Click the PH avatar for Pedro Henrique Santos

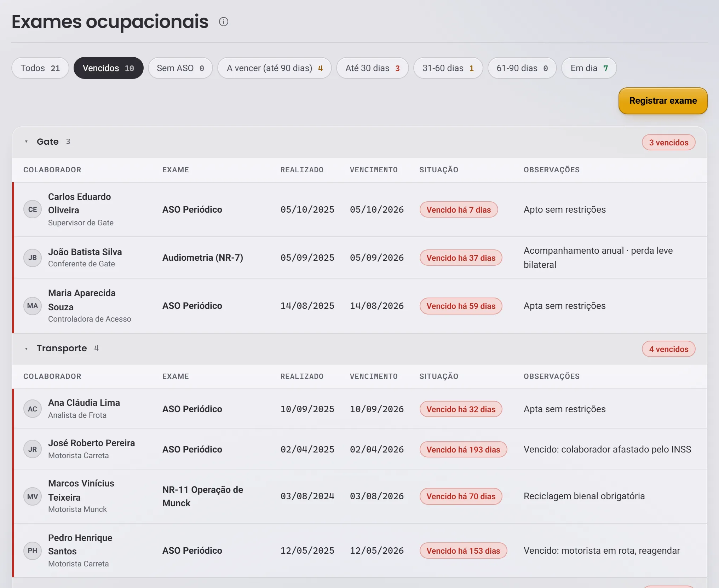33,550
